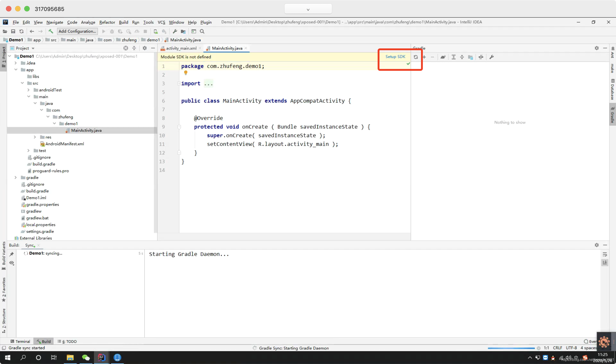
Task: Click the Synchronize icon in main toolbar
Action: pos(22,31)
